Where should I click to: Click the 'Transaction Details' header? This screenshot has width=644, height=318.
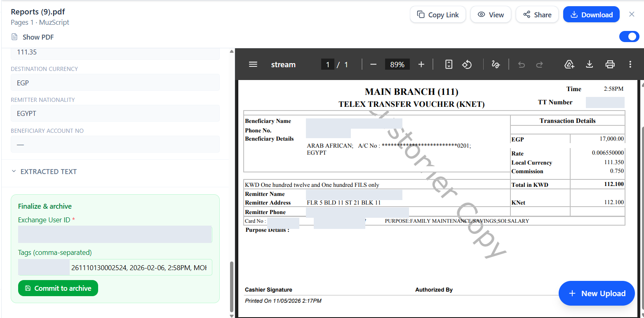[568, 121]
